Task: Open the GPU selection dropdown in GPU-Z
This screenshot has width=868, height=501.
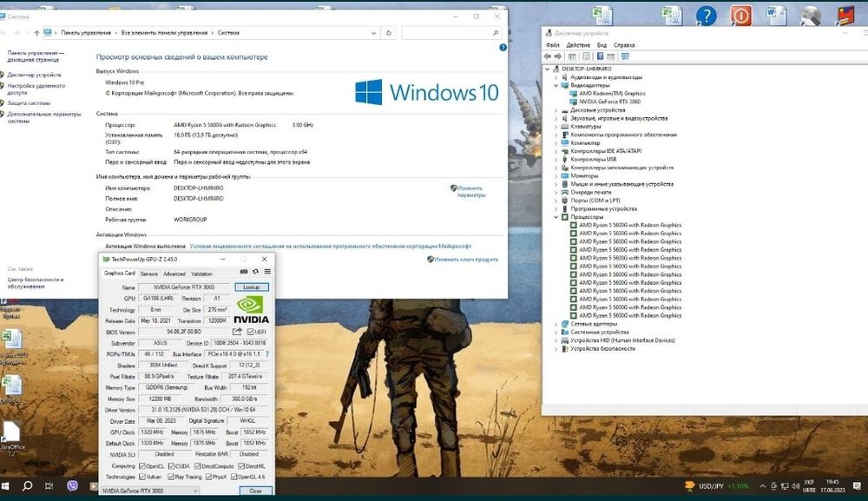Action: coord(149,491)
